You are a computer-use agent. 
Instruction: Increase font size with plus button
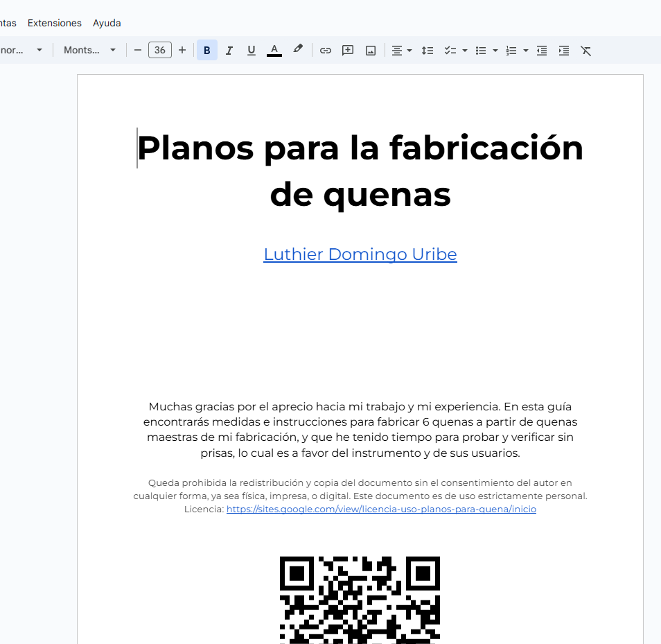coord(182,50)
